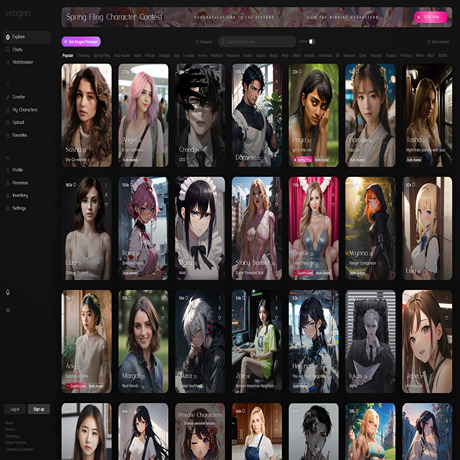Click the pink Vote Now banner button
The height and width of the screenshot is (460, 460).
(x=430, y=17)
